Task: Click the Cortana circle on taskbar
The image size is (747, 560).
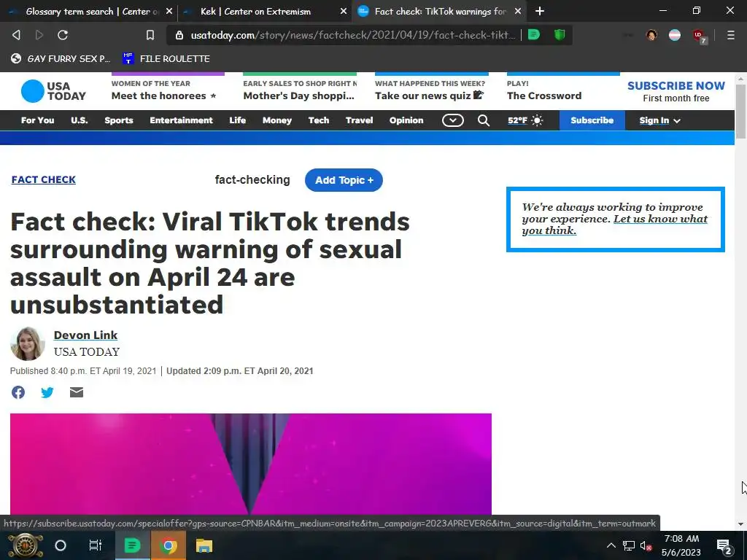Action: click(x=61, y=545)
